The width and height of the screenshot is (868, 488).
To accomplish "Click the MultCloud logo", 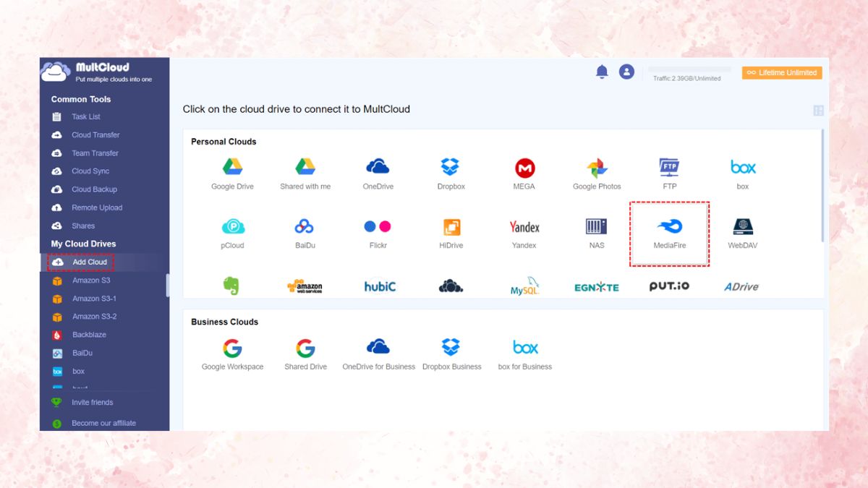I will 96,72.
